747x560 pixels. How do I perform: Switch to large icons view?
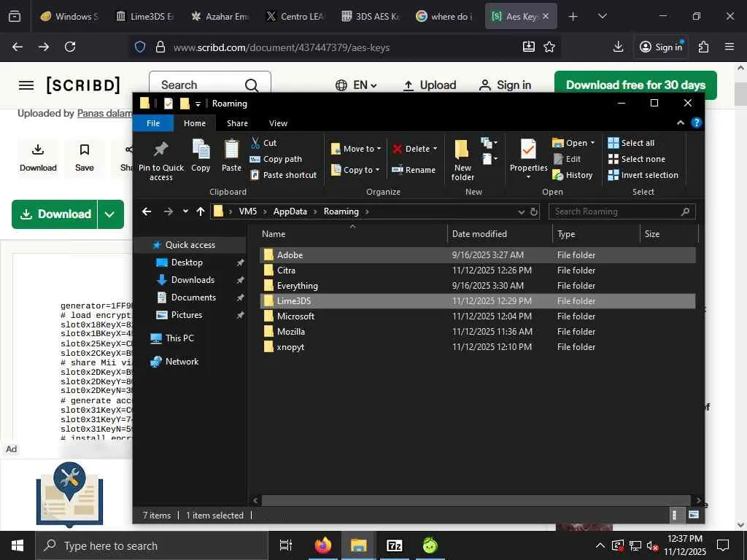click(x=694, y=515)
